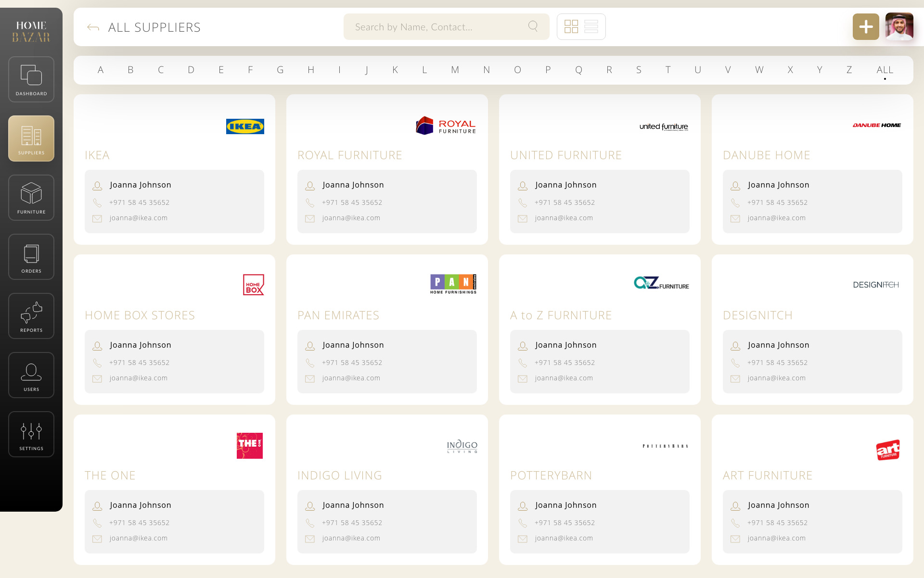Click the phone number in Art Furniture card
Image resolution: width=924 pixels, height=578 pixels.
point(778,523)
